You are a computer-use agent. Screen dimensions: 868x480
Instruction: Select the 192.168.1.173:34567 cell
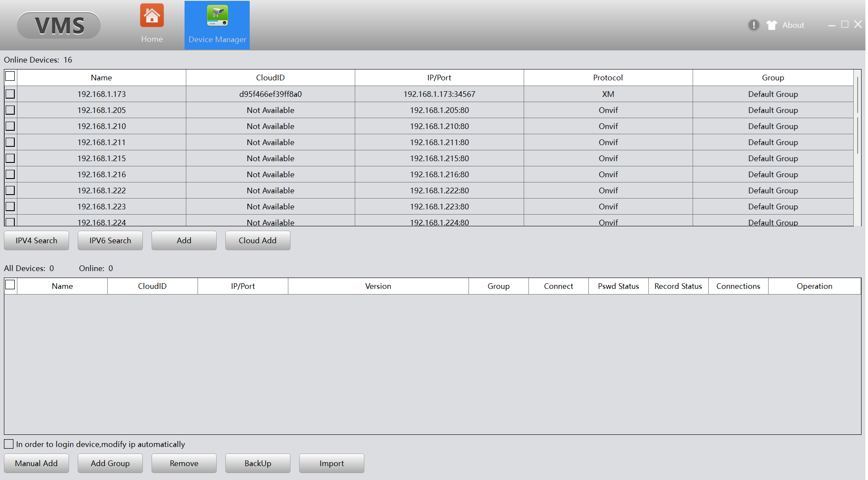point(439,94)
